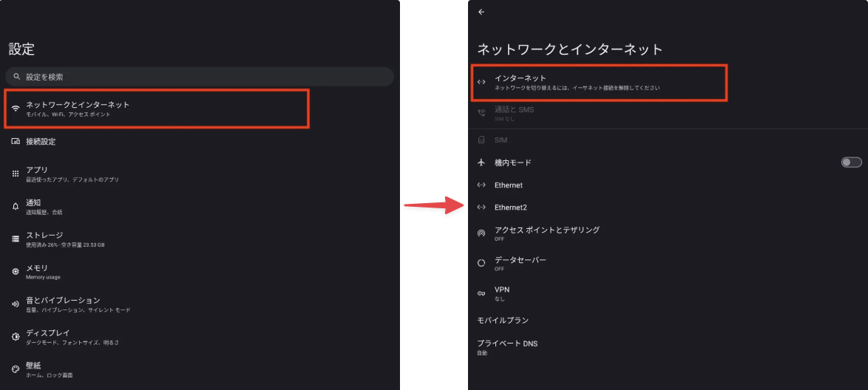
Task: Click the アプリ grid icon
Action: point(16,174)
